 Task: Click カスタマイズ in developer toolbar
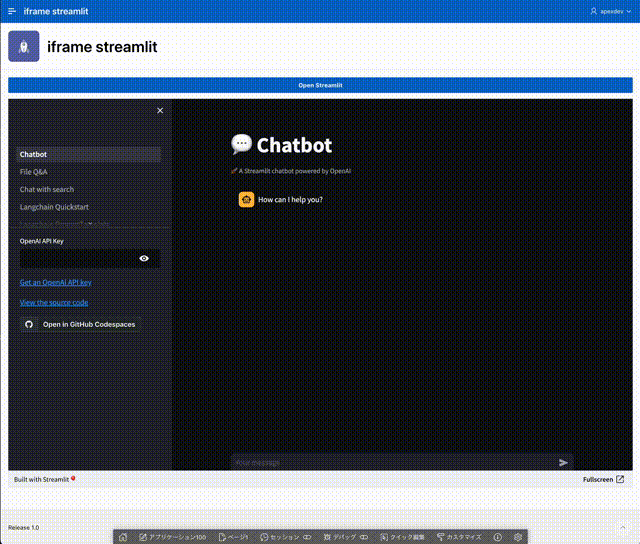click(459, 537)
